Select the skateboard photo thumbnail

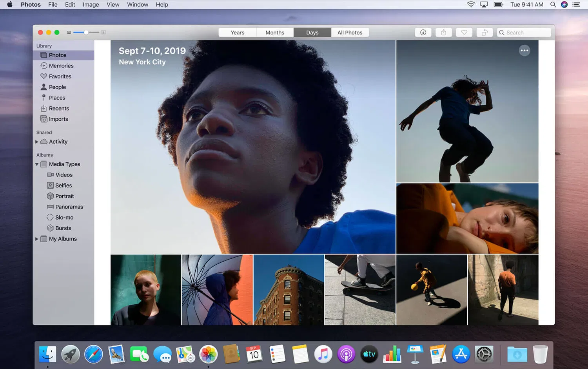(x=360, y=290)
